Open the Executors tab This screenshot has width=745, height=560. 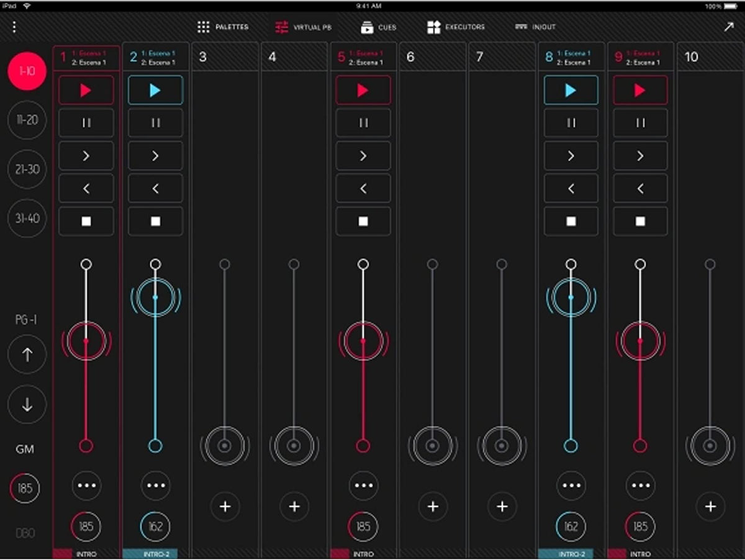tap(456, 27)
